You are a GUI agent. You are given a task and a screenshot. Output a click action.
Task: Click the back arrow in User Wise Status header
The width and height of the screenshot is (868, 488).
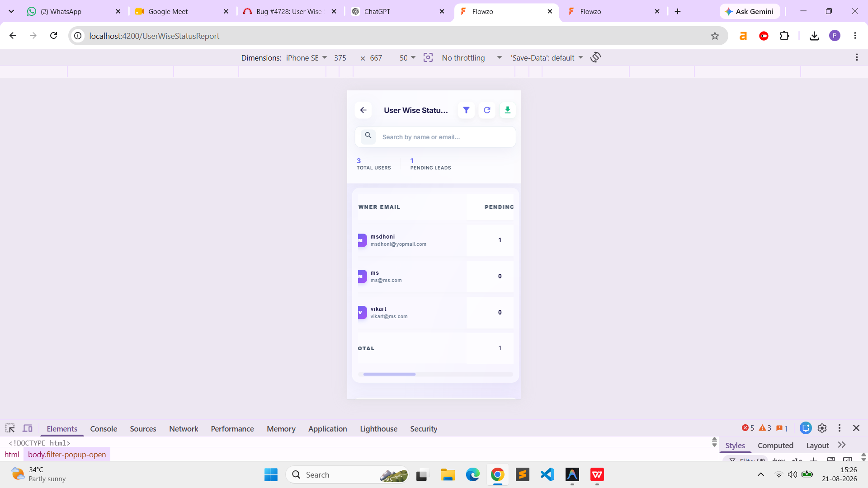pos(363,110)
